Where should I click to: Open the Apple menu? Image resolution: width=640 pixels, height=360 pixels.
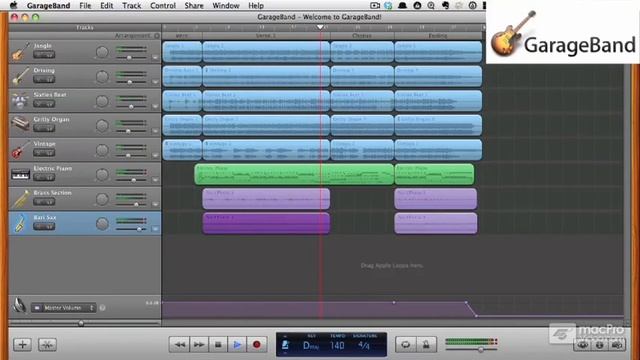pos(13,5)
